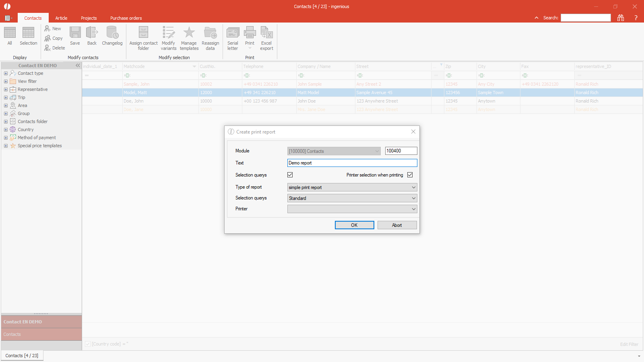644x362 pixels.
Task: Click the New contact icon
Action: (x=48, y=29)
